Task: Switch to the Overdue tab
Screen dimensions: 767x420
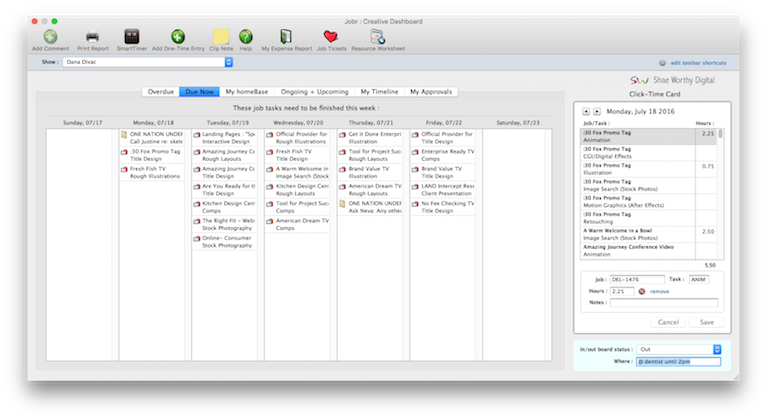Action: click(x=160, y=91)
